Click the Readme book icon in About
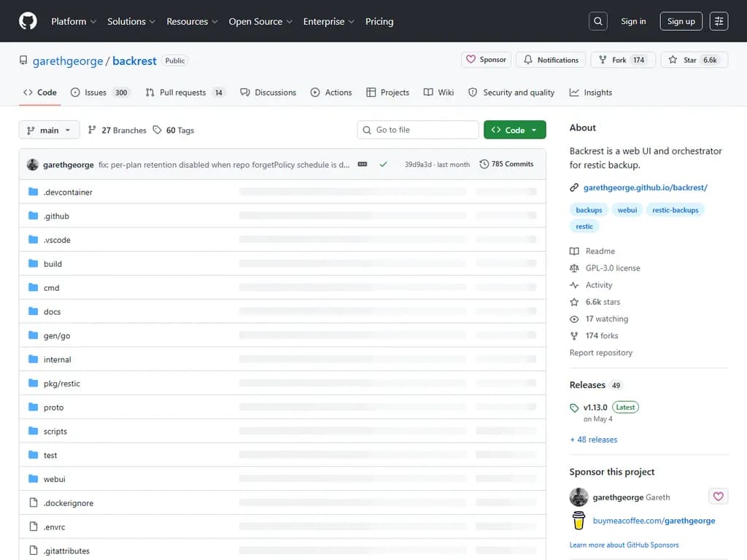Viewport: 747px width, 560px height. 574,251
